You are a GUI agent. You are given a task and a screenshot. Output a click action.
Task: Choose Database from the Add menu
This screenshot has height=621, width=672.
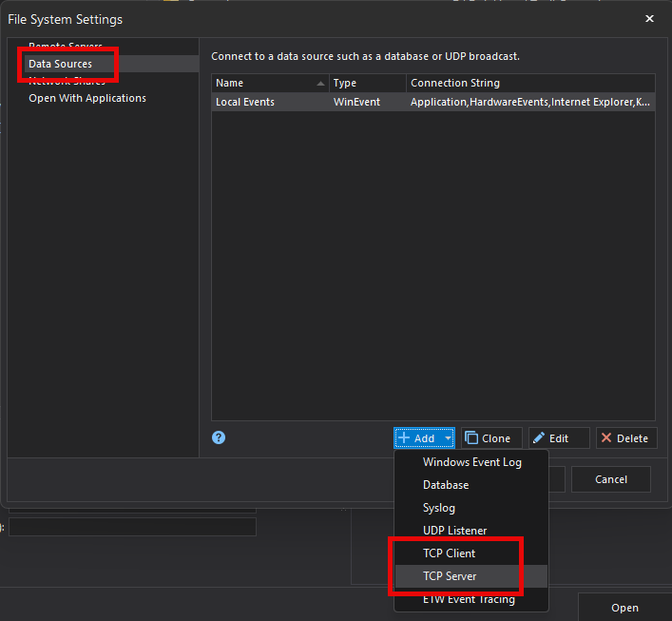coord(471,485)
